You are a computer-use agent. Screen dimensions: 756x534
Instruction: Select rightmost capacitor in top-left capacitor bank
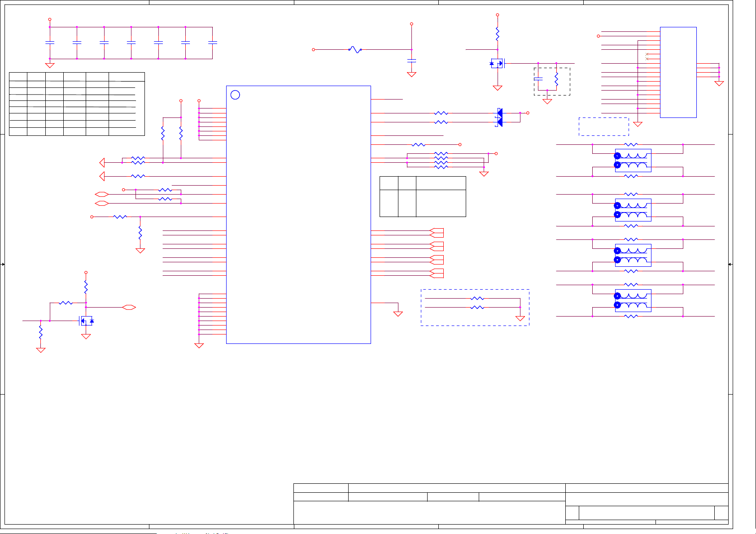(x=213, y=43)
